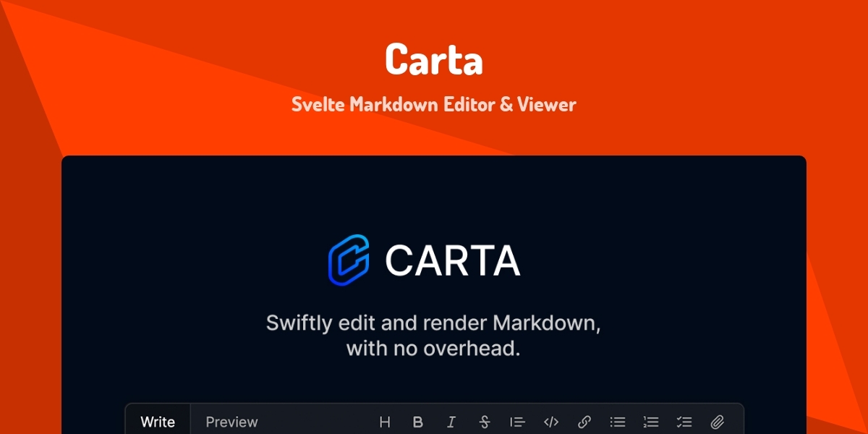This screenshot has width=868, height=434.
Task: Apply strikethrough formatting
Action: coord(485,422)
